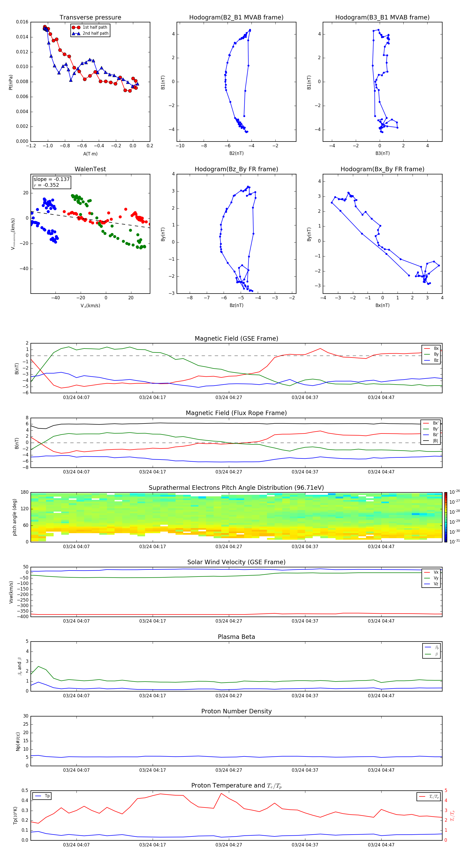The height and width of the screenshot is (868, 473).
Task: Click the 'V_remaining(km/s)' y-axis label
Action: (x=13, y=234)
